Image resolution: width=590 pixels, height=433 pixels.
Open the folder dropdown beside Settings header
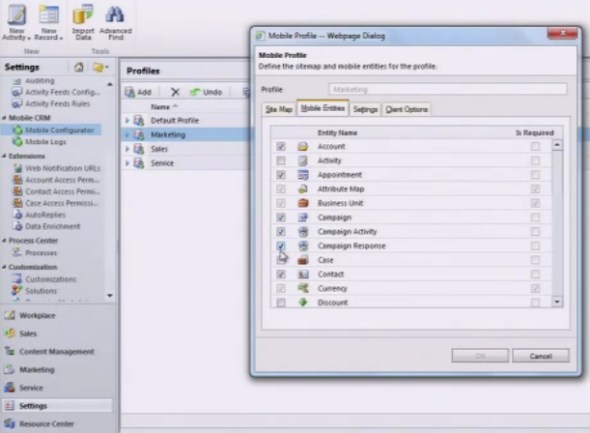[x=100, y=67]
